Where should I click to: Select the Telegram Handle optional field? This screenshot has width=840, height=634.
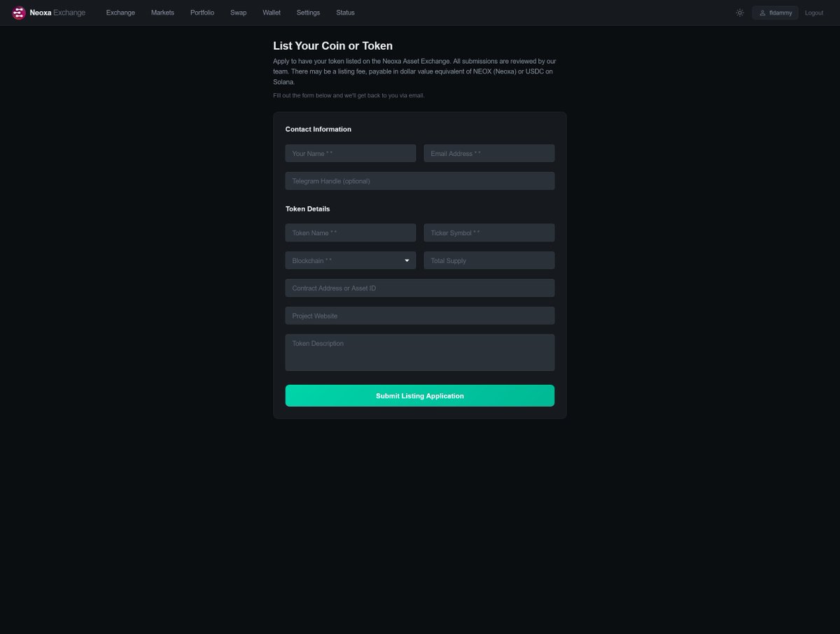point(420,181)
